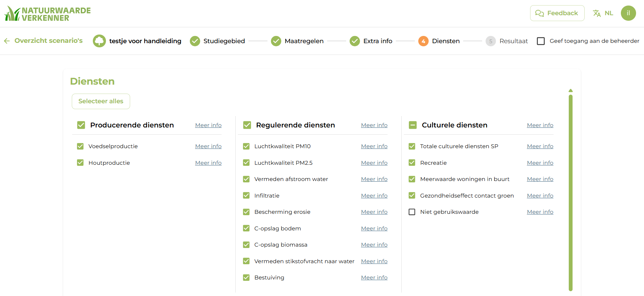Open the user profile avatar
Viewport: 644px width, 296px height.
tap(628, 13)
